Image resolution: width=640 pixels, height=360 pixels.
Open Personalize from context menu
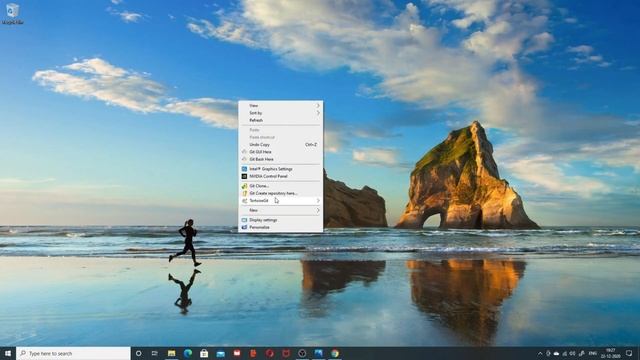point(280,227)
